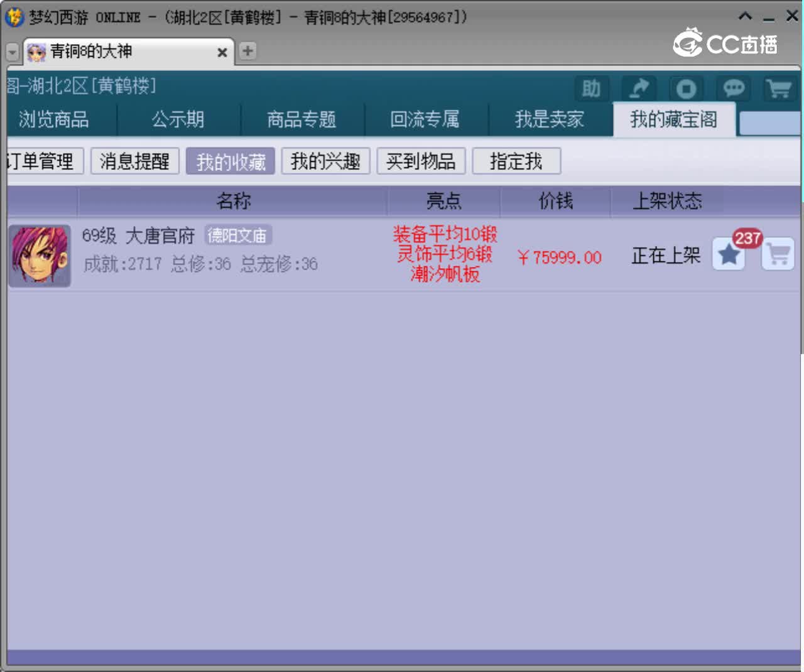The image size is (804, 672).
Task: Click the CC直播 logo
Action: coord(725,43)
